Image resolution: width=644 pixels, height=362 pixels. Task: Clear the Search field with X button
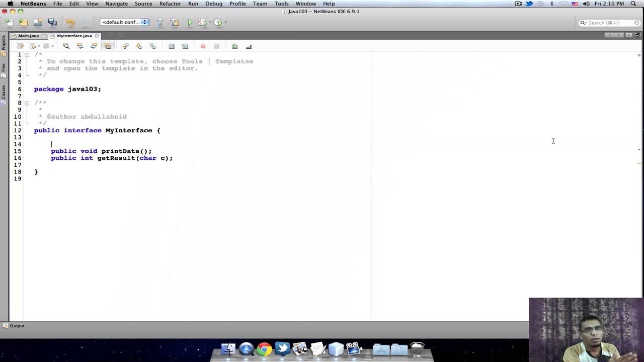pos(637,23)
